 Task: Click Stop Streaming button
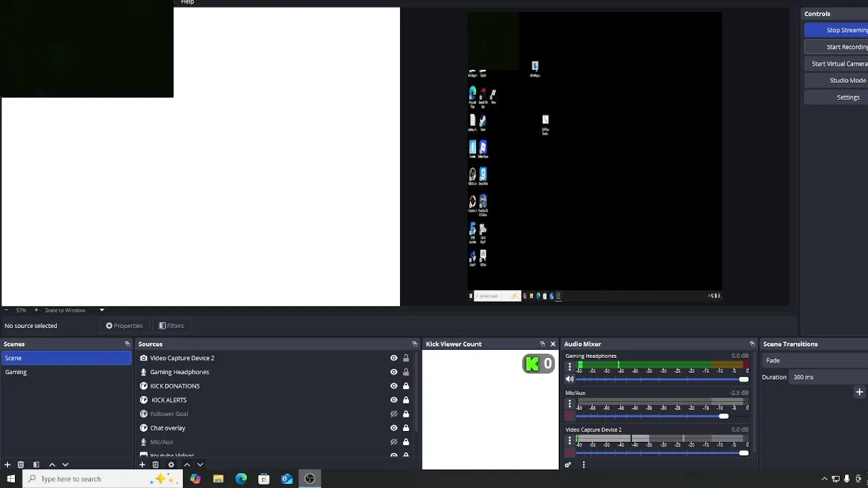tap(836, 30)
